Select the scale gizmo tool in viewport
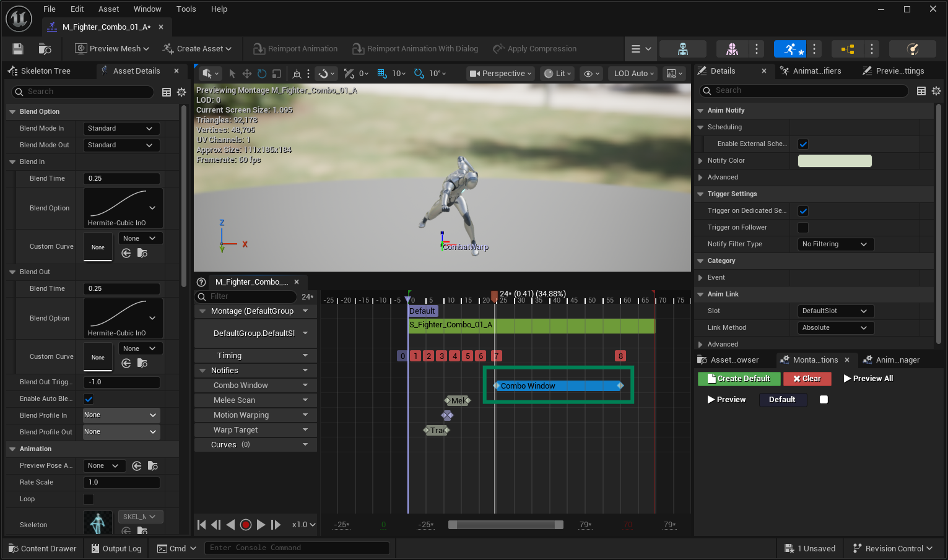948x560 pixels. 277,74
